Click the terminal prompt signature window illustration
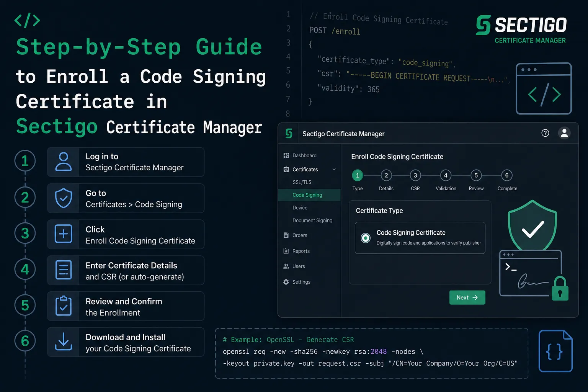588x392 pixels. (531, 273)
